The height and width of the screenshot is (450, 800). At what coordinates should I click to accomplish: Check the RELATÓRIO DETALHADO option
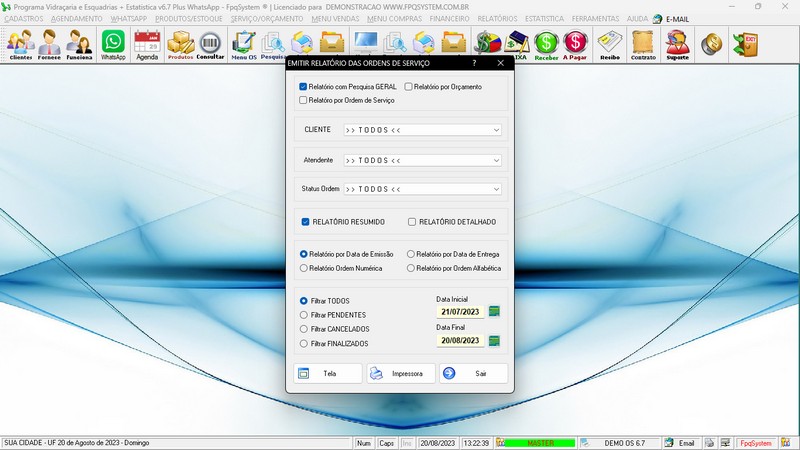[412, 222]
